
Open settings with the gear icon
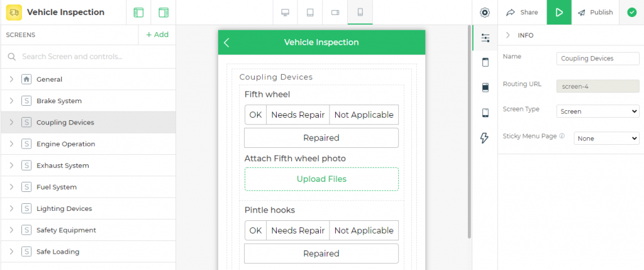click(485, 13)
